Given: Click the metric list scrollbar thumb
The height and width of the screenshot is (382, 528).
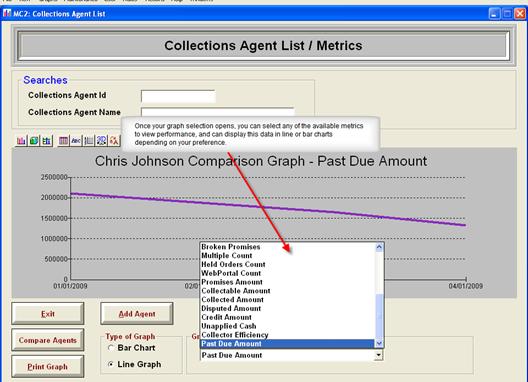Looking at the screenshot, I should pos(379,316).
